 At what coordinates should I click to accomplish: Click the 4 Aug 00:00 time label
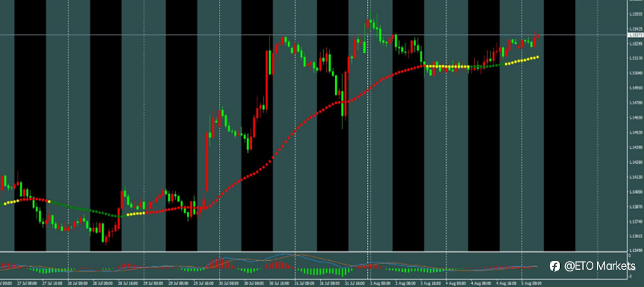(456, 283)
